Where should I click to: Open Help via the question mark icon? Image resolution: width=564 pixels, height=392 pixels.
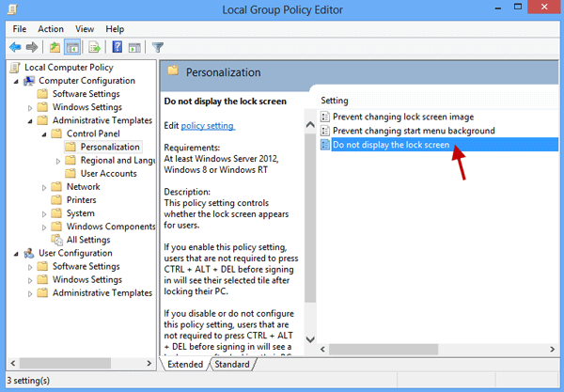tap(117, 47)
